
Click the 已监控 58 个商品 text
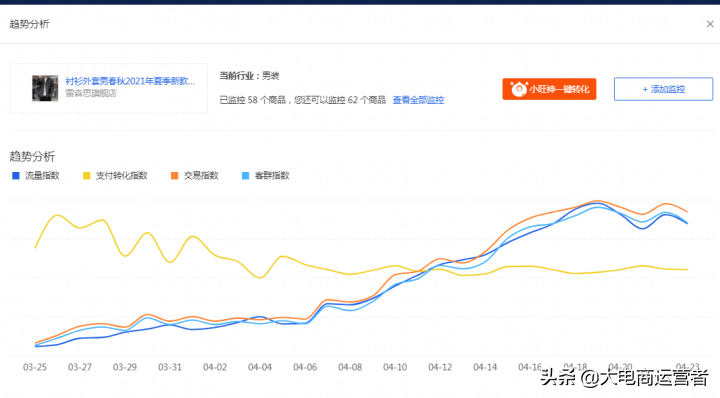[x=253, y=100]
